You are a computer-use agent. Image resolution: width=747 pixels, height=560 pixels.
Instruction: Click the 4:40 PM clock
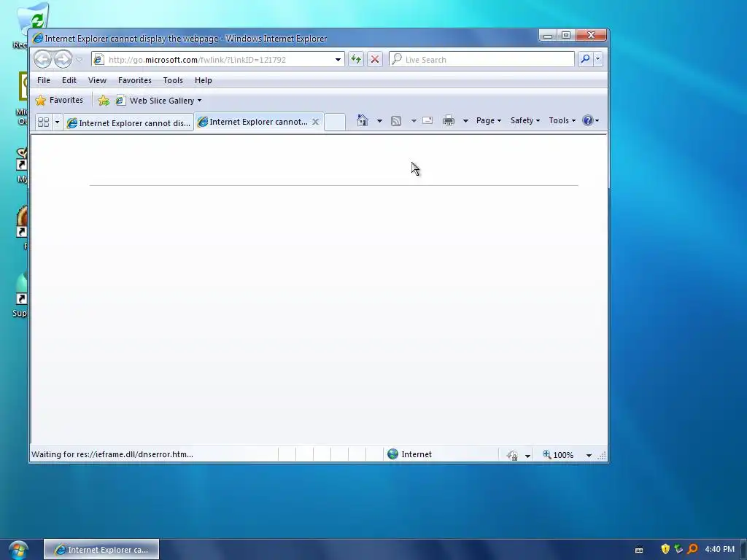(x=719, y=550)
